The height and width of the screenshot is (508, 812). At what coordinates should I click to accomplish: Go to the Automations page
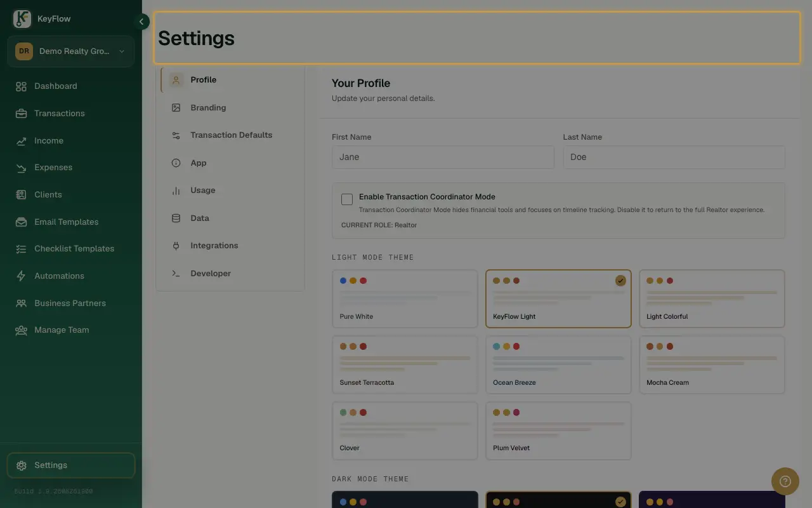71,276
